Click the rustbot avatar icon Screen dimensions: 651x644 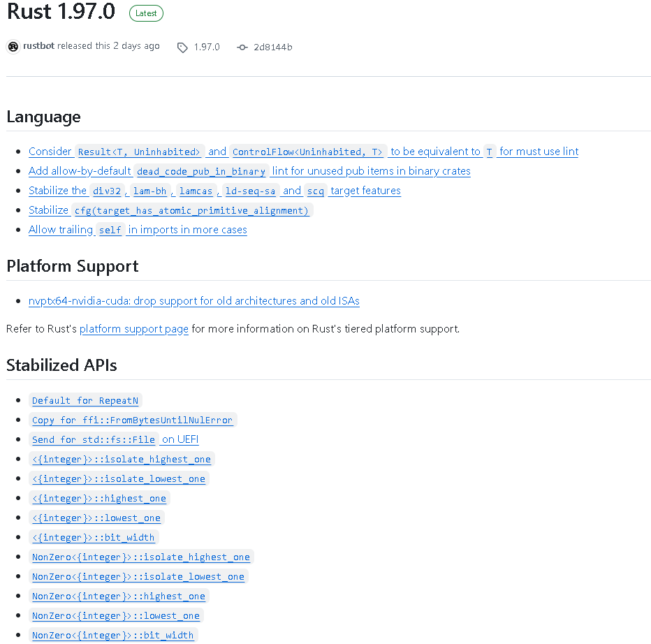click(x=13, y=47)
